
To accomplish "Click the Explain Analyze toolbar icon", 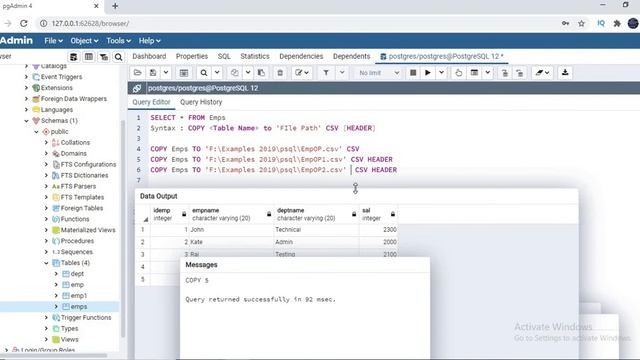I will click(474, 73).
